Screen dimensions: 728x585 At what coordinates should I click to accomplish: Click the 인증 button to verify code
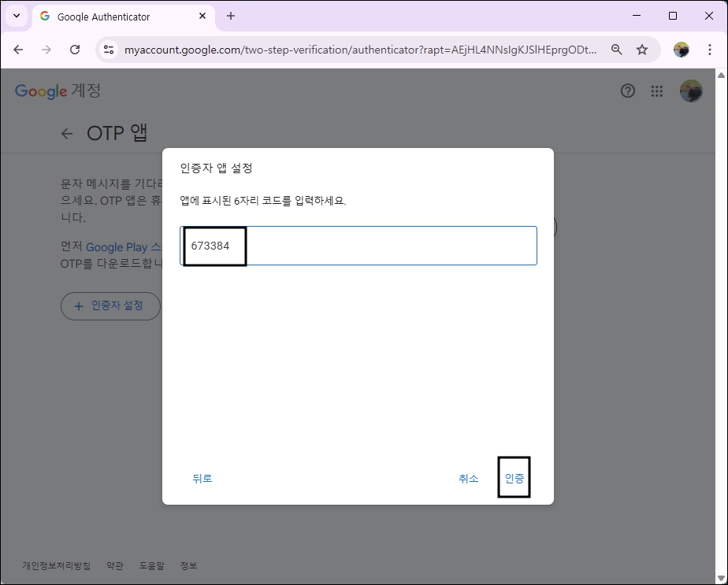514,478
